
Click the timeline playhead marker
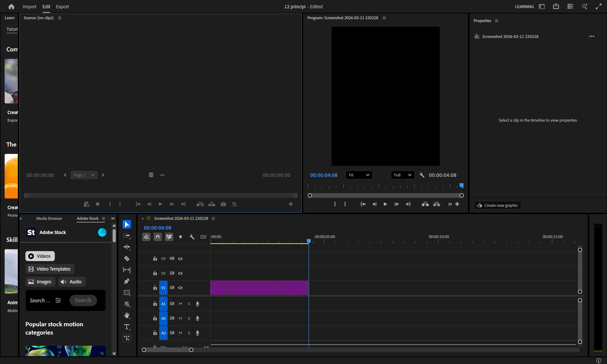(x=309, y=241)
